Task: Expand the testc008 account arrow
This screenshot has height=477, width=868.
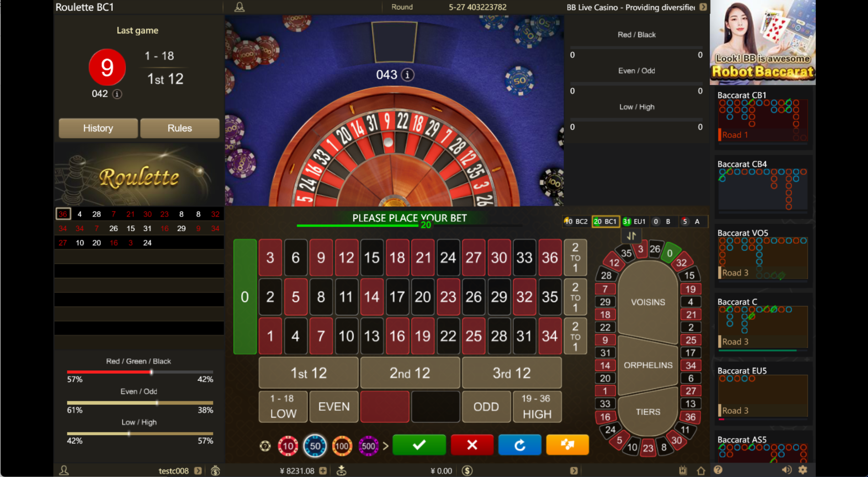Action: click(198, 471)
